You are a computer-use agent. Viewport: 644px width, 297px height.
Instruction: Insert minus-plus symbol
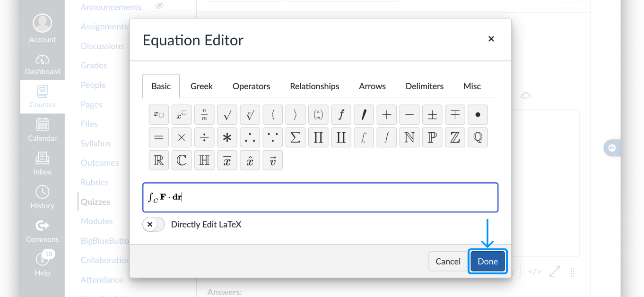[455, 114]
